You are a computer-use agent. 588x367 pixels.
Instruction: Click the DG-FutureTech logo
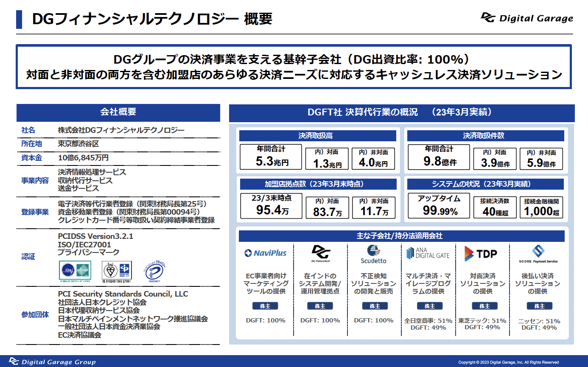coord(321,254)
